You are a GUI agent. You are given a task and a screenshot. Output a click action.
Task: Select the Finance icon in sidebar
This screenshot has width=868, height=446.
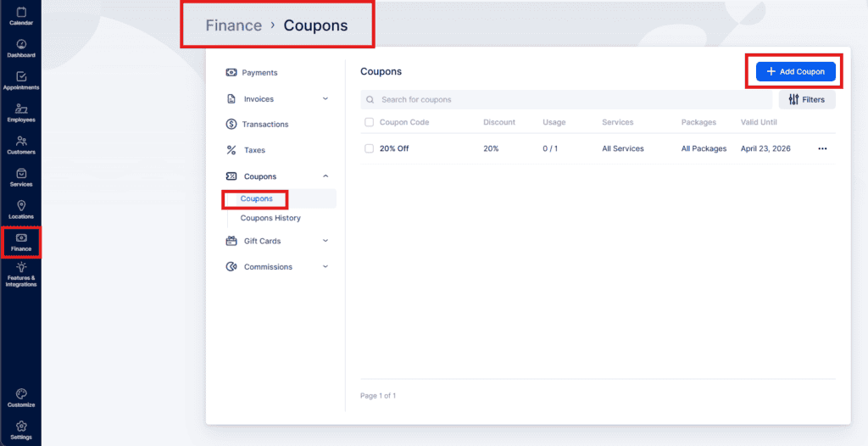click(x=21, y=237)
